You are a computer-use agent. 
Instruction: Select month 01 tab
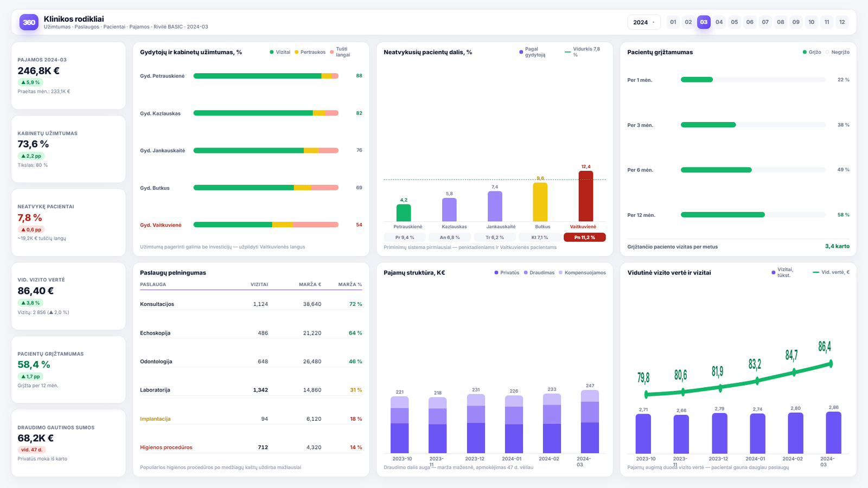point(673,22)
